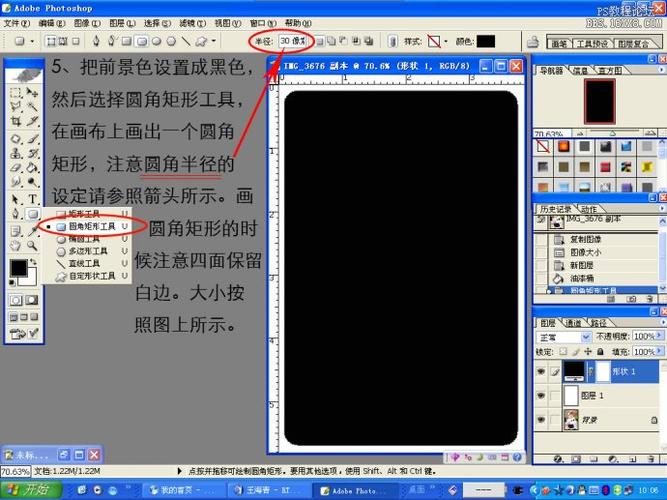This screenshot has height=500, width=667.
Task: Select the Rectangular Marquee tool
Action: [16, 93]
